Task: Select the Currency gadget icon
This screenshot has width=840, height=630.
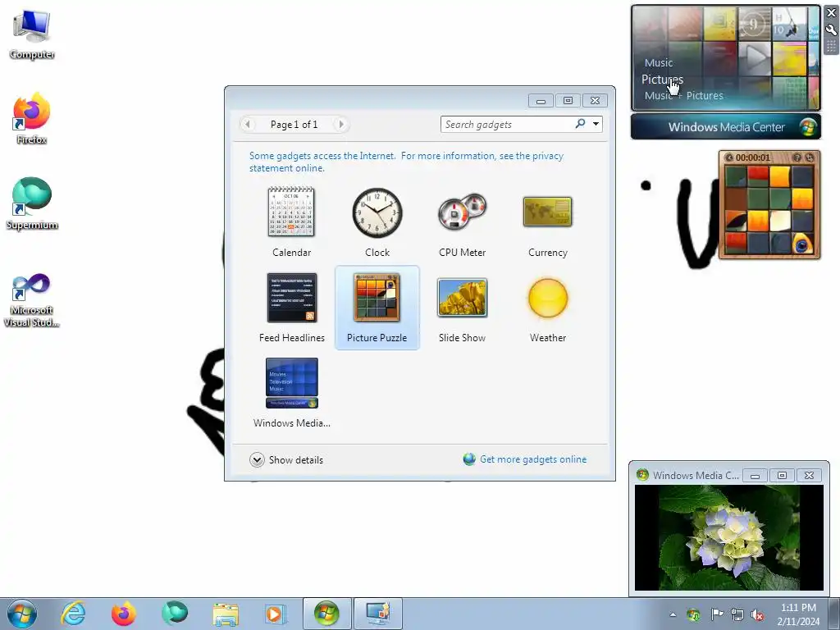Action: point(547,212)
